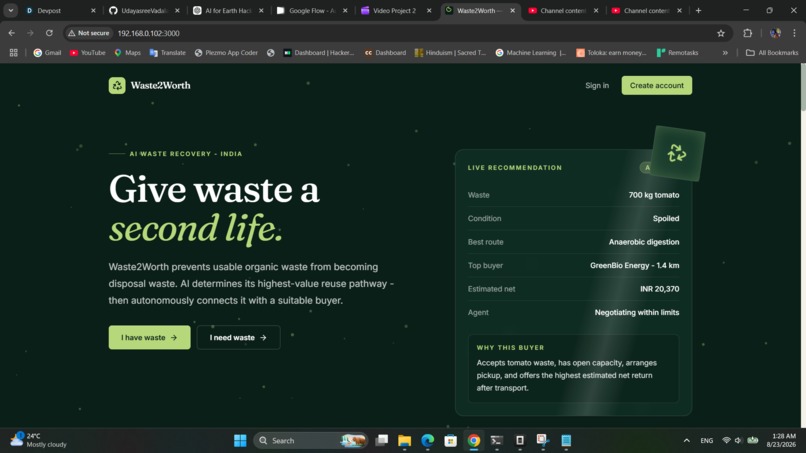Open the All Bookmarks folder

(x=772, y=52)
